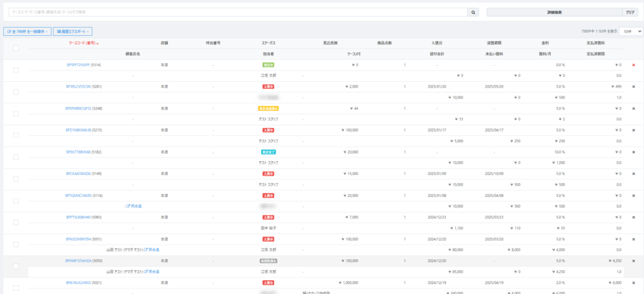
Task: Remove case BPCKAATANZ6I with its X icon
Action: 633,174
